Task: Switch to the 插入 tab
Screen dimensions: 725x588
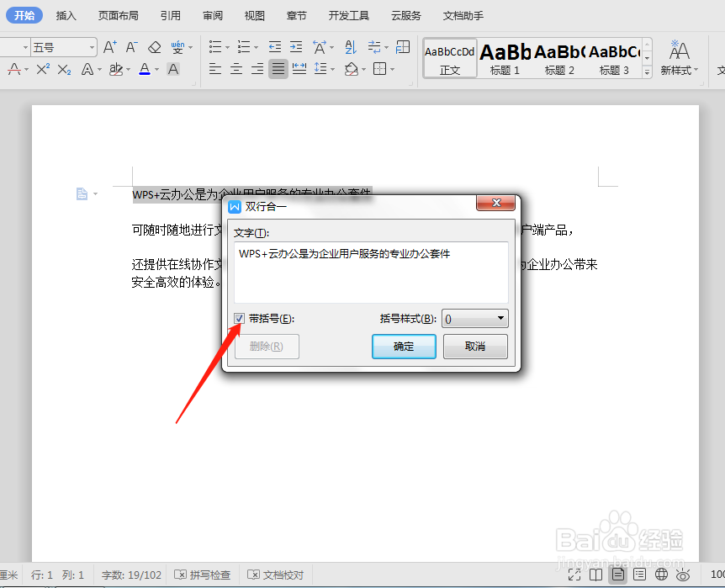Action: [x=66, y=16]
